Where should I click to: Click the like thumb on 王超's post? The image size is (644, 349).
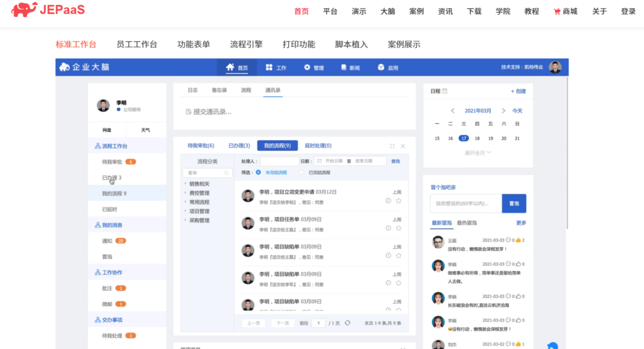[x=518, y=240]
